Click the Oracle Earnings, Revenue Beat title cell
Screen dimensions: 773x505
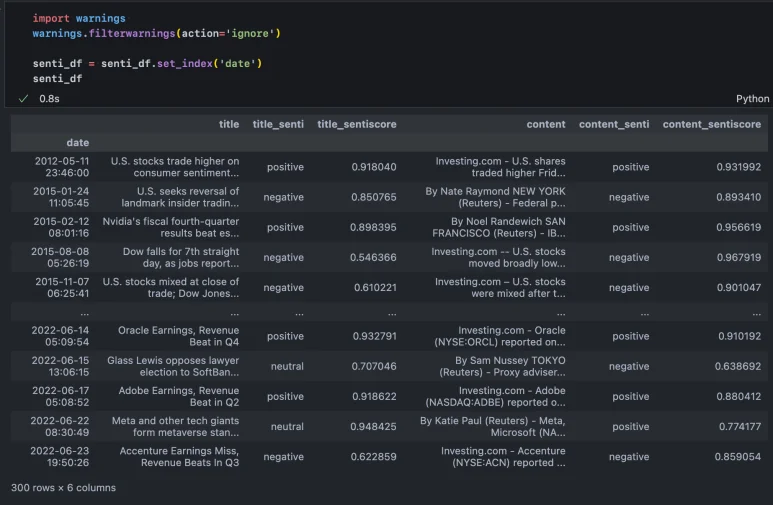[x=179, y=336]
